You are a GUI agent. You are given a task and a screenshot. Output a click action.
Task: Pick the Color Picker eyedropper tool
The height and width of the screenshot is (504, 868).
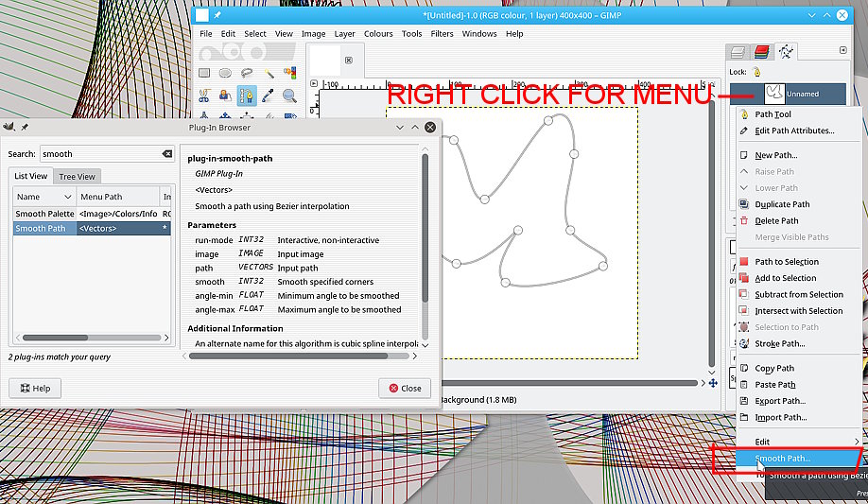pos(269,96)
